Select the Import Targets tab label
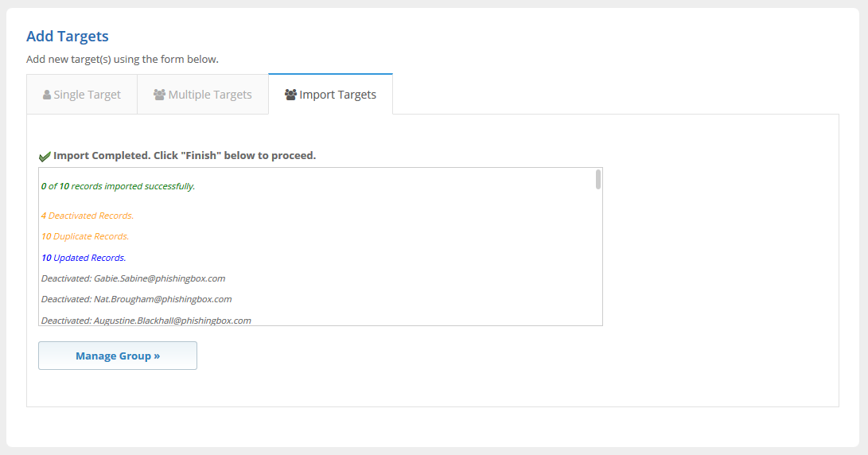868x455 pixels. pyautogui.click(x=337, y=95)
